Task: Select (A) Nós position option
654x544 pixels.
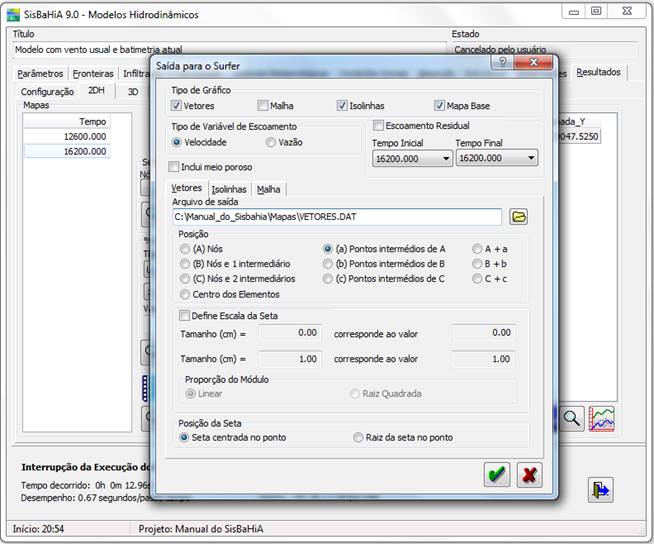Action: (184, 249)
